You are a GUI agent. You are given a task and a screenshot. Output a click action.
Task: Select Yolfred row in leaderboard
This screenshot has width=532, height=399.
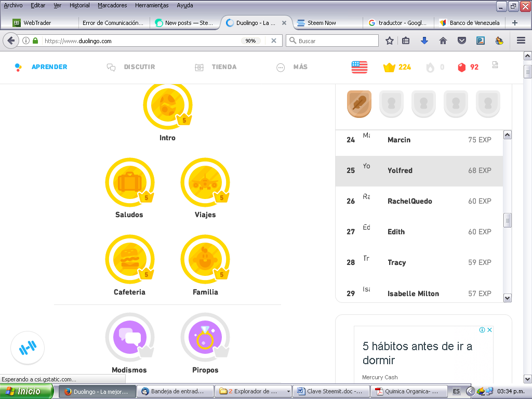coord(419,170)
